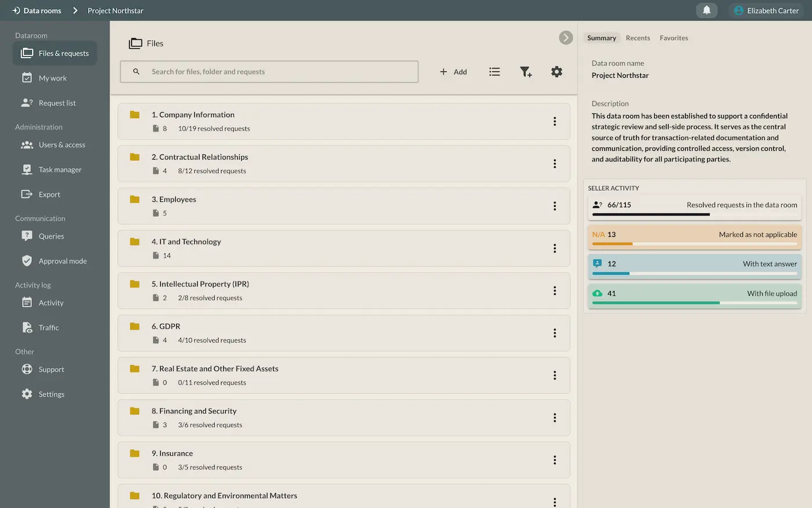The width and height of the screenshot is (812, 508).
Task: Click the Activity log icon
Action: click(27, 302)
